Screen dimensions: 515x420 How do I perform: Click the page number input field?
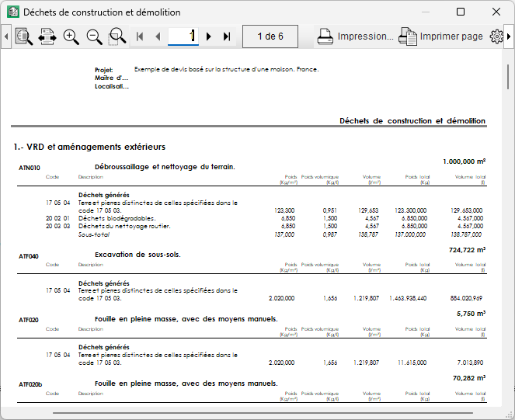[183, 36]
